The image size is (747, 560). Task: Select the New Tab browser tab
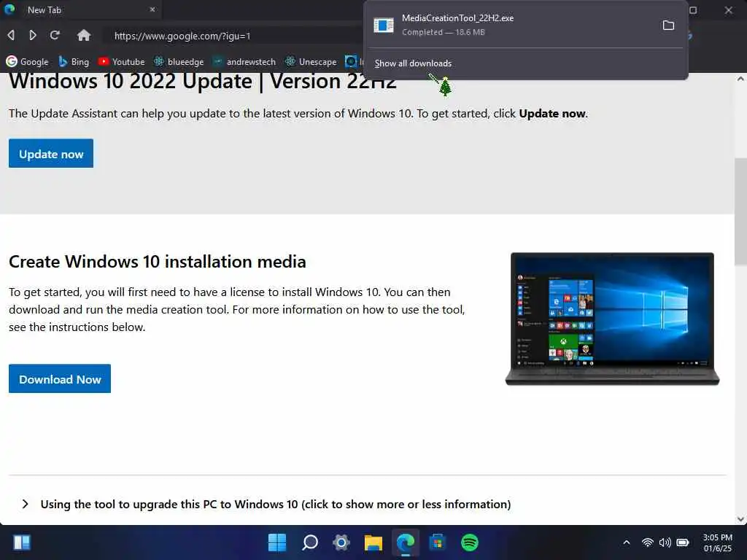[80, 9]
